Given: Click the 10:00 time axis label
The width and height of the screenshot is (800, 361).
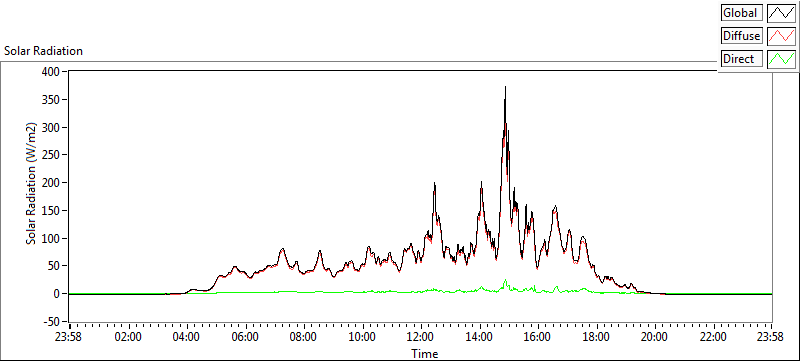Looking at the screenshot, I should (x=362, y=337).
